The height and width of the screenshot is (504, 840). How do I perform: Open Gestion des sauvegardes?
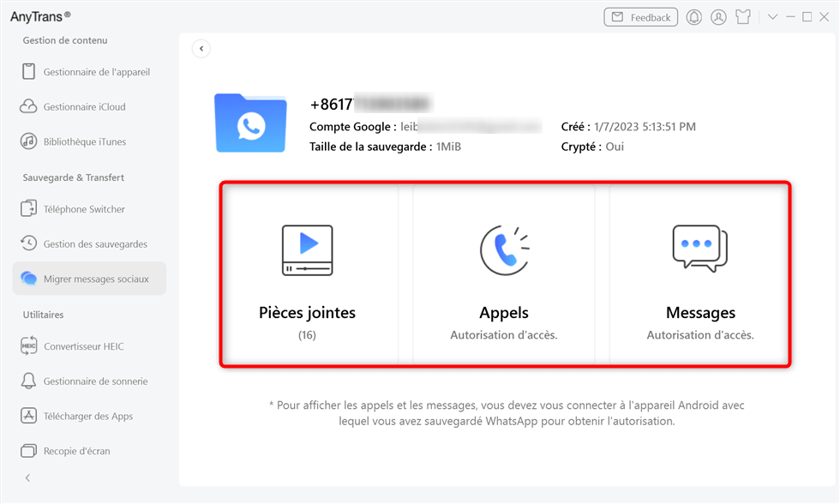[89, 243]
